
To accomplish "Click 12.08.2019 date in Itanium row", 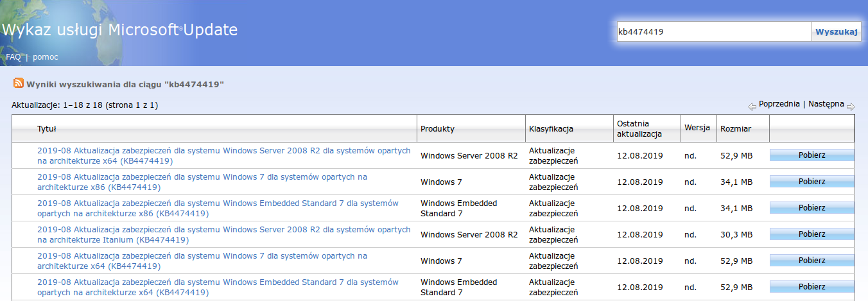I will (x=639, y=234).
